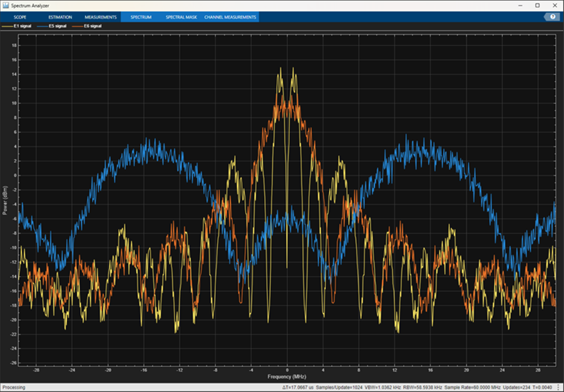The image size is (564, 392).
Task: Toggle the E1 signal legend entry
Action: click(22, 26)
